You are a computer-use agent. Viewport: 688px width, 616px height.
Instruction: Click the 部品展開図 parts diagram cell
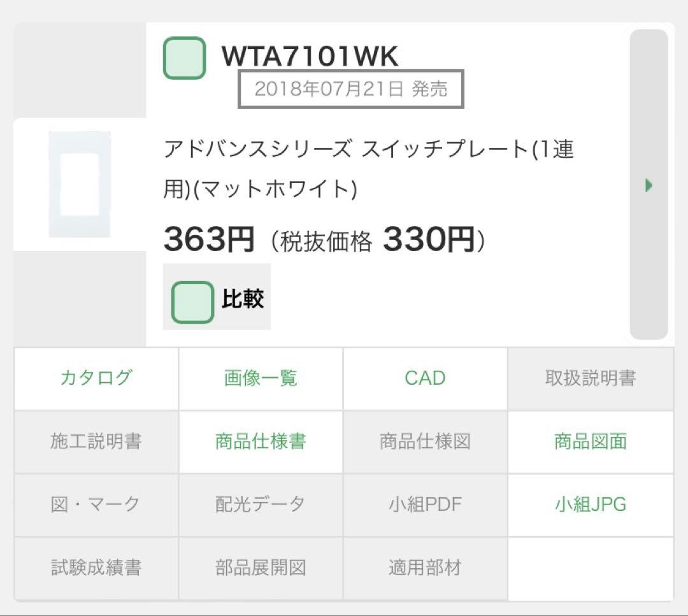coord(261,566)
